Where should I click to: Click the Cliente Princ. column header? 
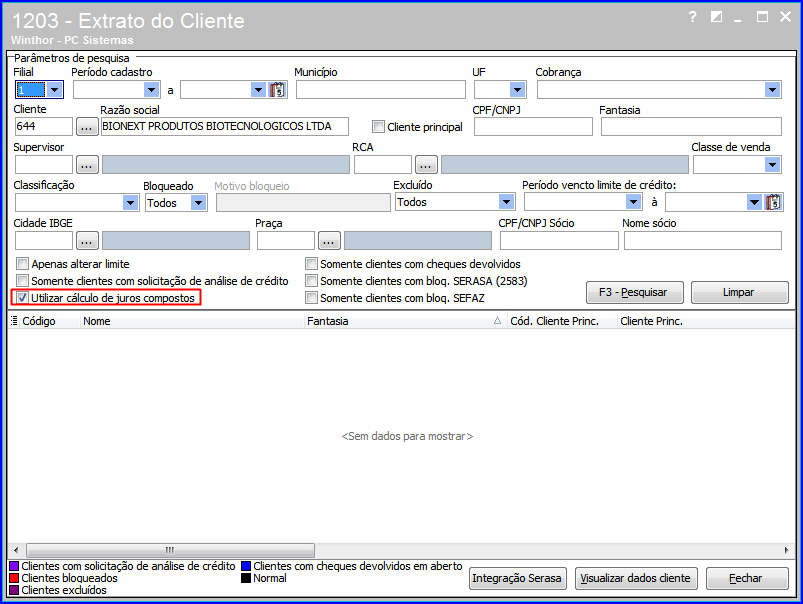(706, 321)
